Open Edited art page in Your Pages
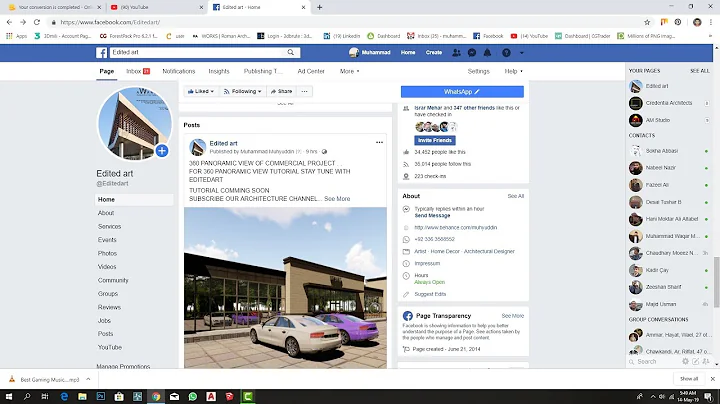 click(x=657, y=86)
